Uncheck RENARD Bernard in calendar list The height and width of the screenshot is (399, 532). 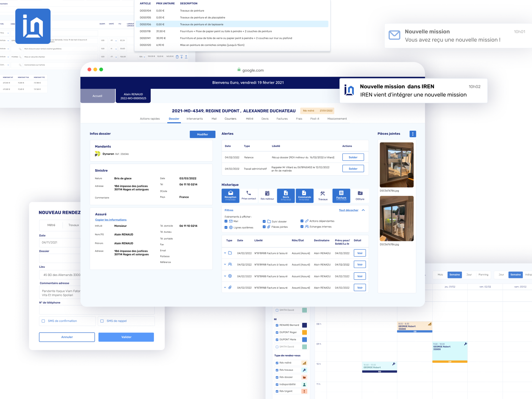point(277,325)
